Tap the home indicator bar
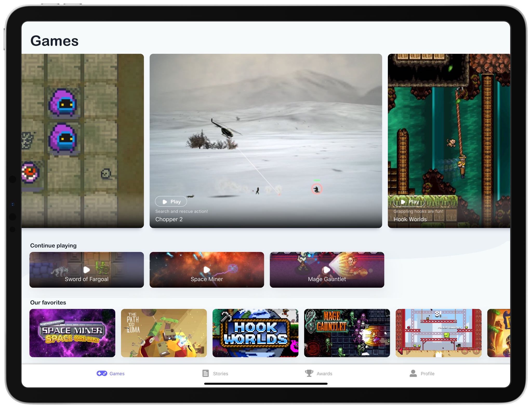The image size is (532, 409). (x=266, y=384)
